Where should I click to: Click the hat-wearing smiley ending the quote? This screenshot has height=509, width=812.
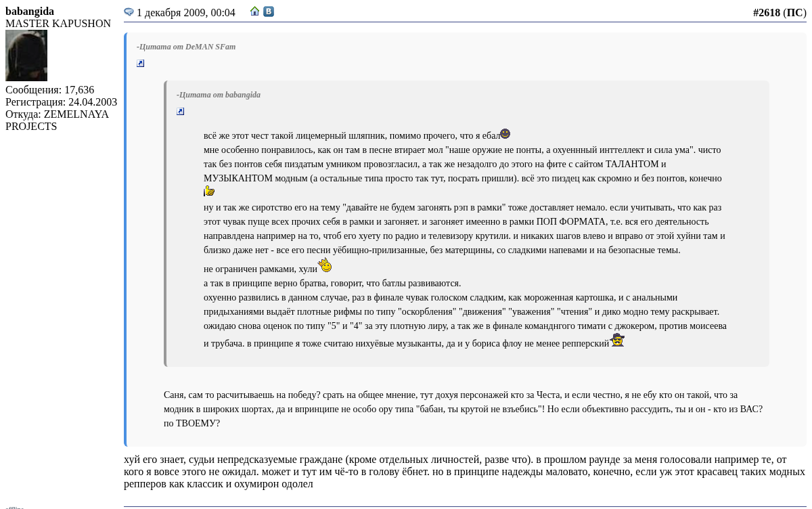617,340
